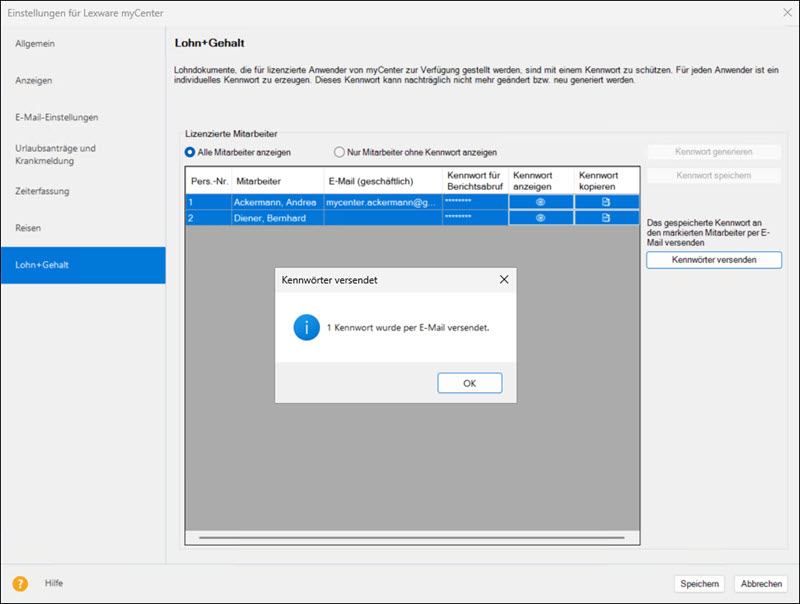Select the Lohn+Gehalt section

83,265
